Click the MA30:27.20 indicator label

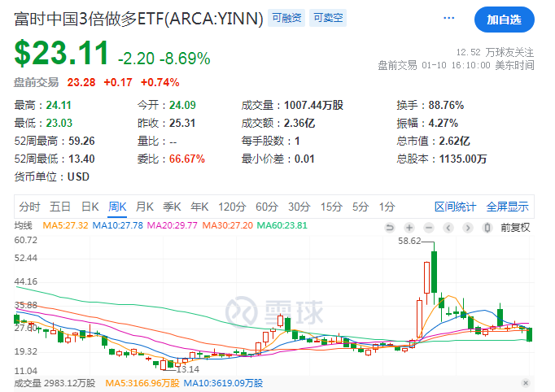(x=227, y=225)
